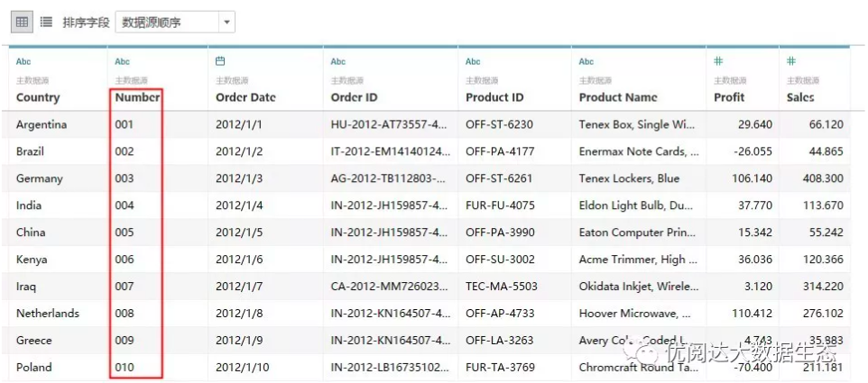Click Abc type icon above Product ID

[473, 61]
